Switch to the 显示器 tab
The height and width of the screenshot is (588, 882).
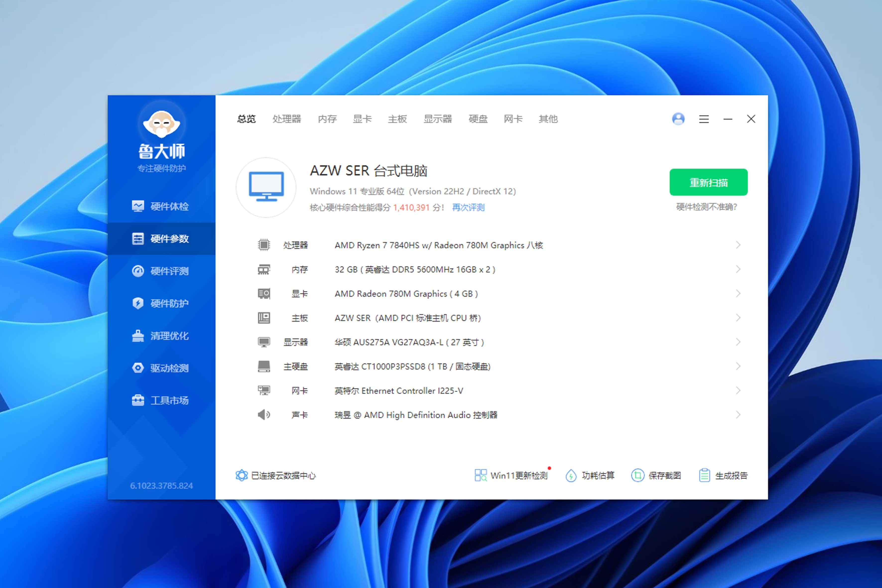point(438,119)
